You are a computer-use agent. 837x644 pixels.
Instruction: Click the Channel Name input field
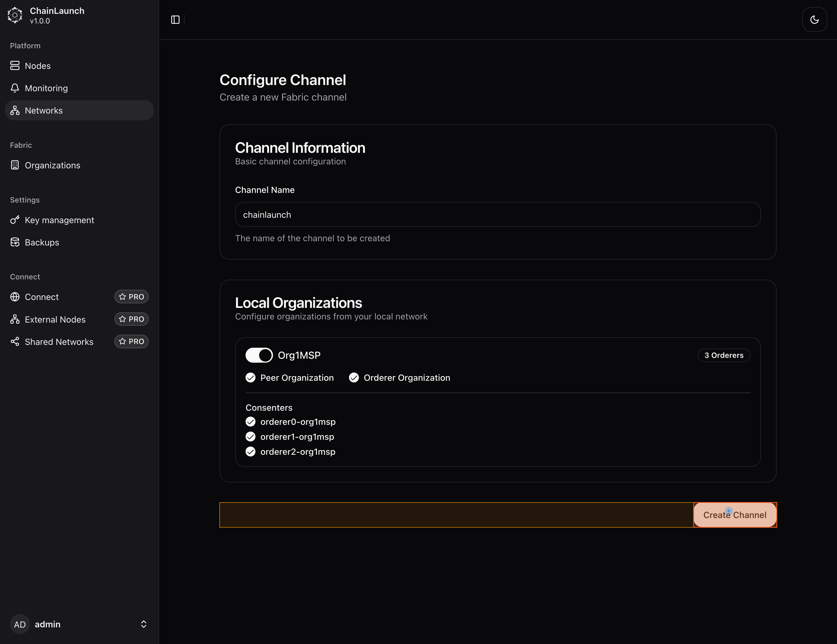pyautogui.click(x=497, y=215)
